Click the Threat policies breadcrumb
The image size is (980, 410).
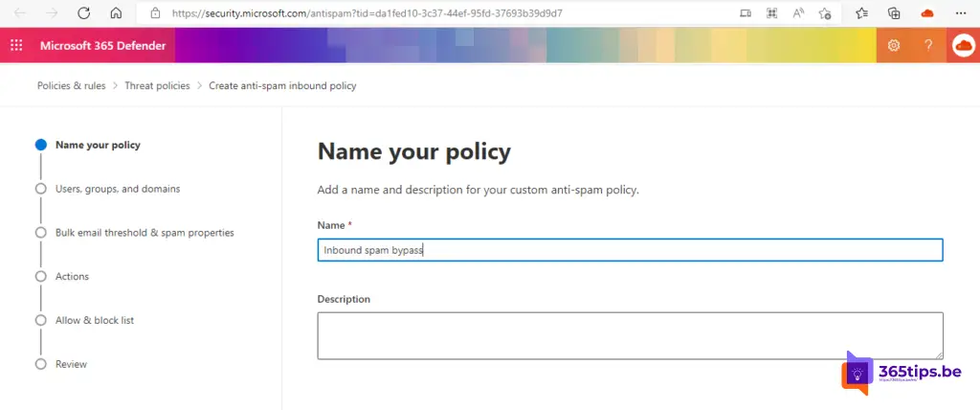[x=157, y=85]
